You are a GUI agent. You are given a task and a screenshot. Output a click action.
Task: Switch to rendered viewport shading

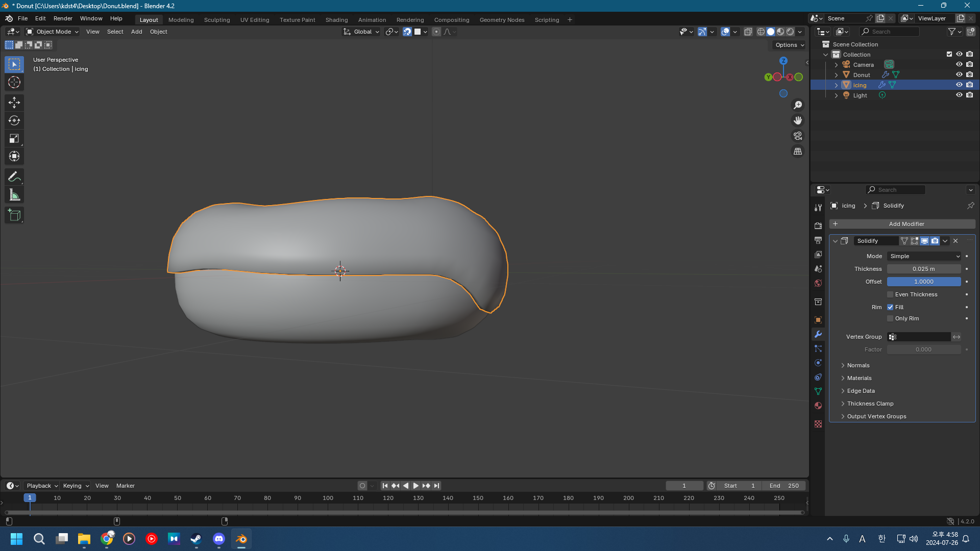pos(790,32)
